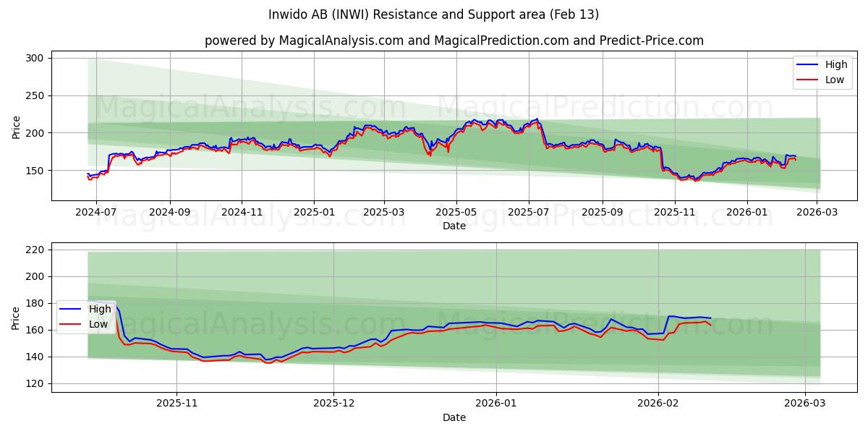This screenshot has height=434, width=868.
Task: Click the '2026-03' tick label on top chart
Action: pyautogui.click(x=817, y=212)
